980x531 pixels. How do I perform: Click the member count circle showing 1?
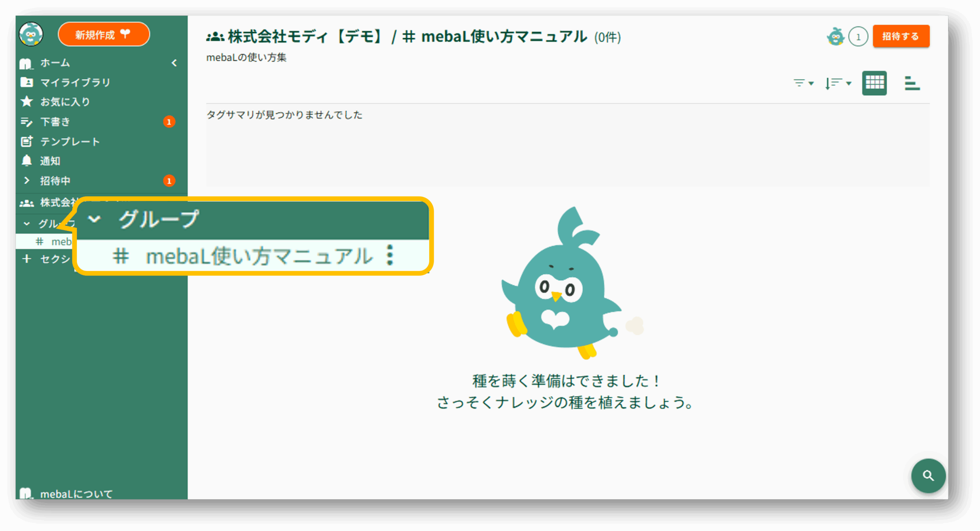[858, 37]
